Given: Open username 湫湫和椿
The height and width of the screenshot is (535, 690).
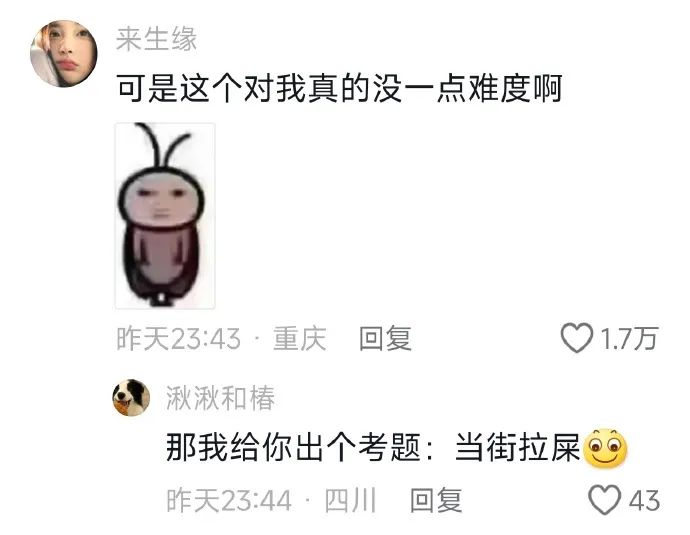Looking at the screenshot, I should tap(220, 398).
